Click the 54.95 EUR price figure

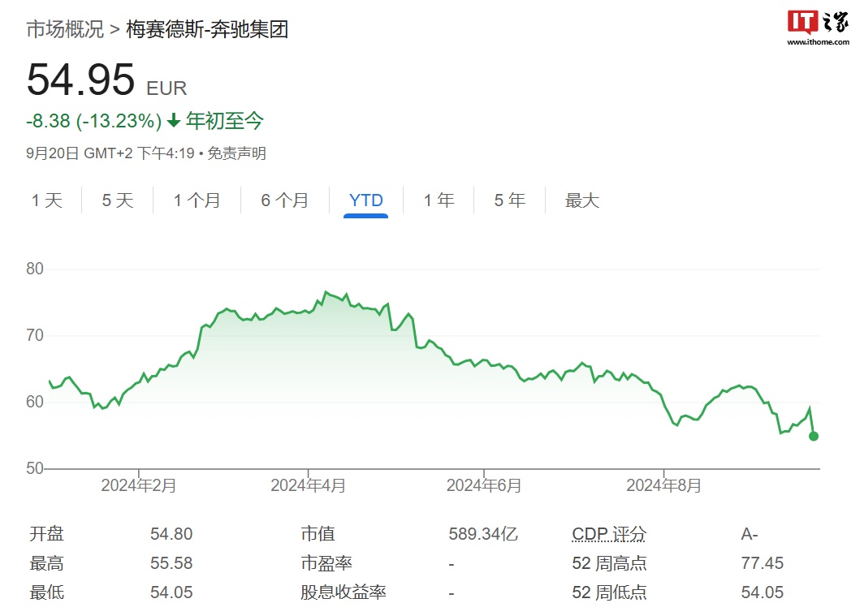pyautogui.click(x=107, y=80)
